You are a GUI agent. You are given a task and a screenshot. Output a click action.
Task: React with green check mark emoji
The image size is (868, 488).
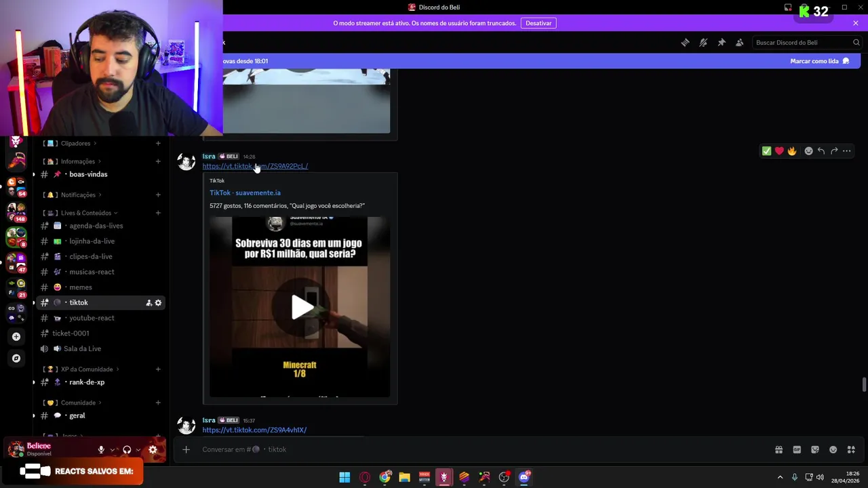tap(766, 151)
